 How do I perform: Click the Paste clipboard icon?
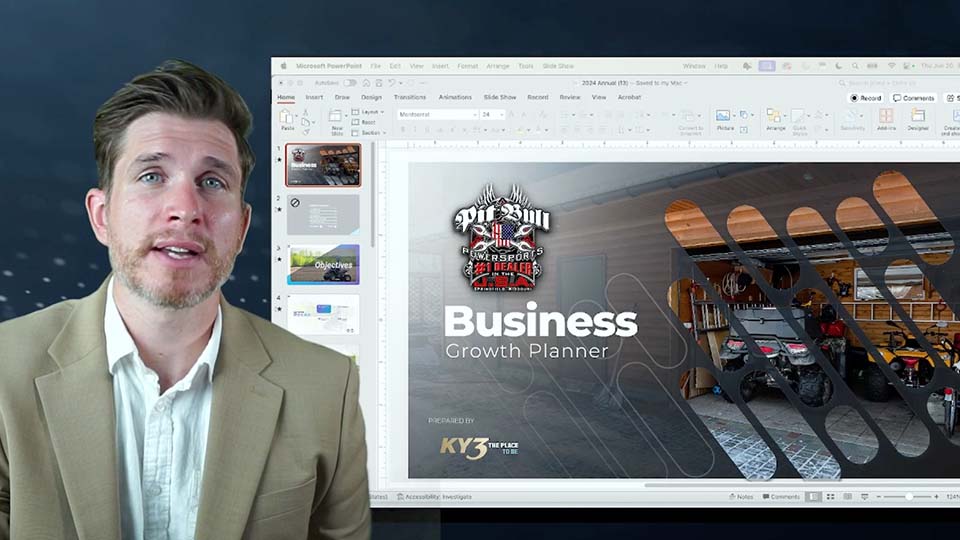tap(287, 118)
